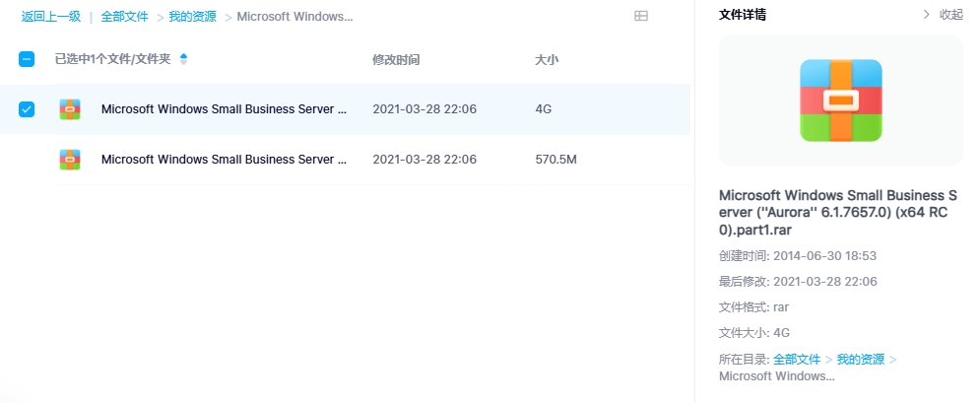Switch file view mode using the grid icon
This screenshot has height=403, width=980.
point(641,16)
